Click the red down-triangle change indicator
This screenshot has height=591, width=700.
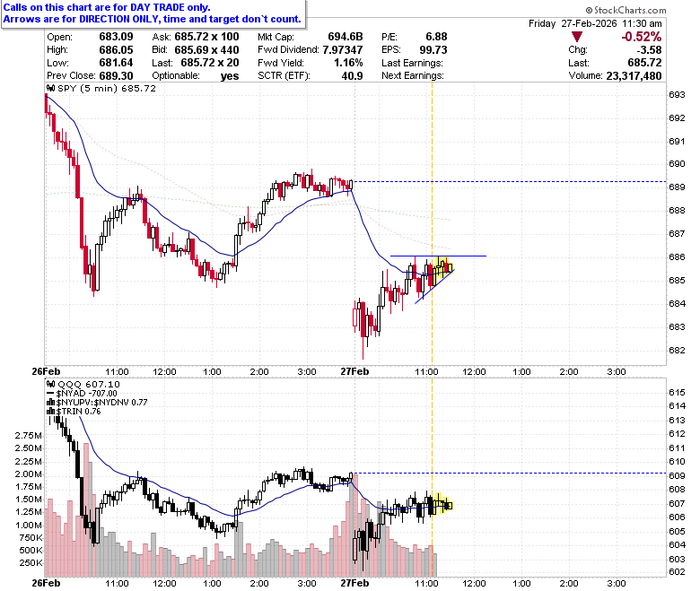click(577, 37)
